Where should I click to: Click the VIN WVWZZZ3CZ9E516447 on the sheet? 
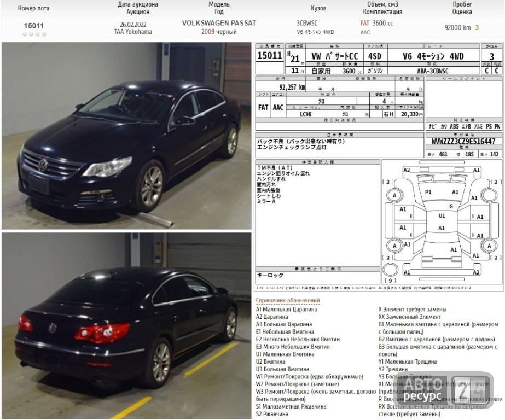[x=463, y=141]
